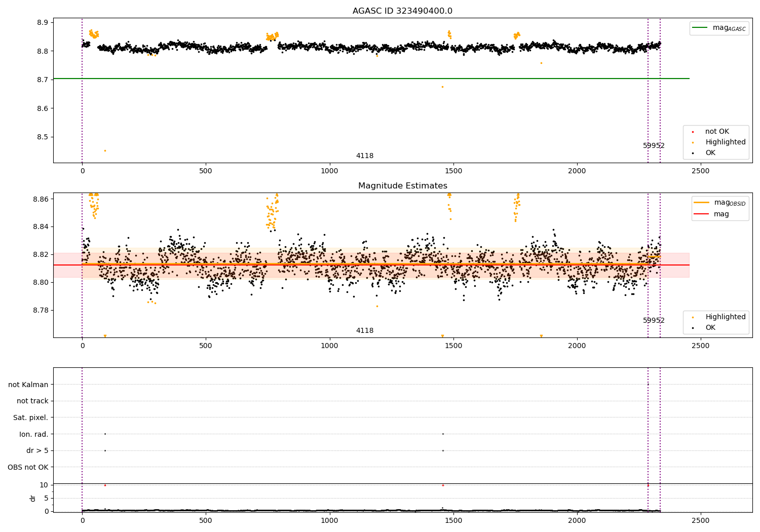
Task: Click the 59952 label in Magnitude Estimates plot
Action: [x=654, y=321]
